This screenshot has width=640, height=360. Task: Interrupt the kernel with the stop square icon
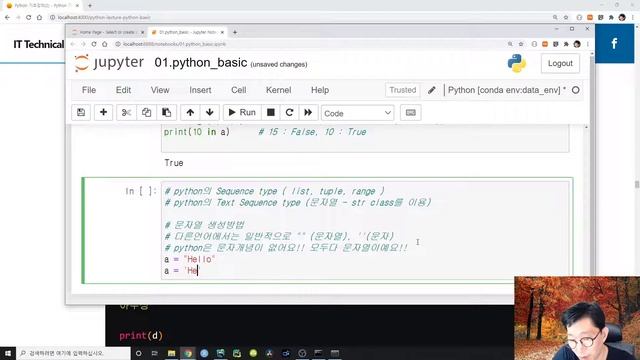click(271, 113)
